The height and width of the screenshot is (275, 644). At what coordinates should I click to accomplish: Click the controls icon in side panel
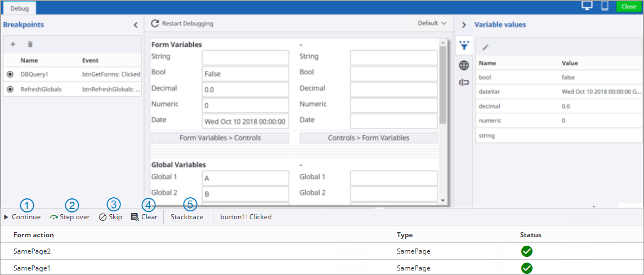(464, 83)
